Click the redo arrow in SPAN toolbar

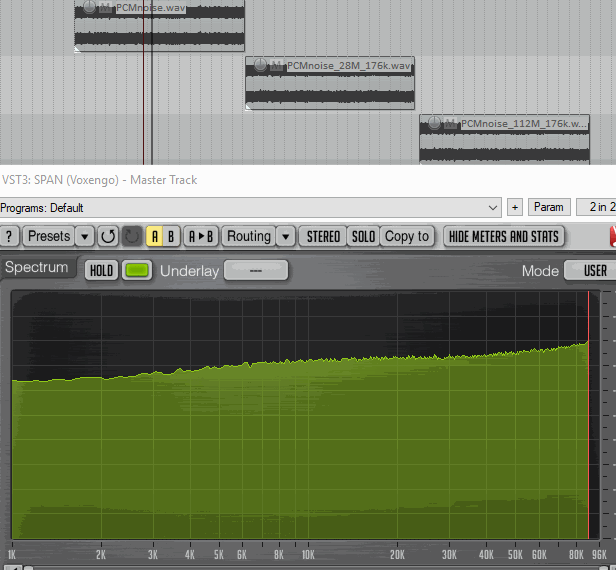click(x=132, y=236)
